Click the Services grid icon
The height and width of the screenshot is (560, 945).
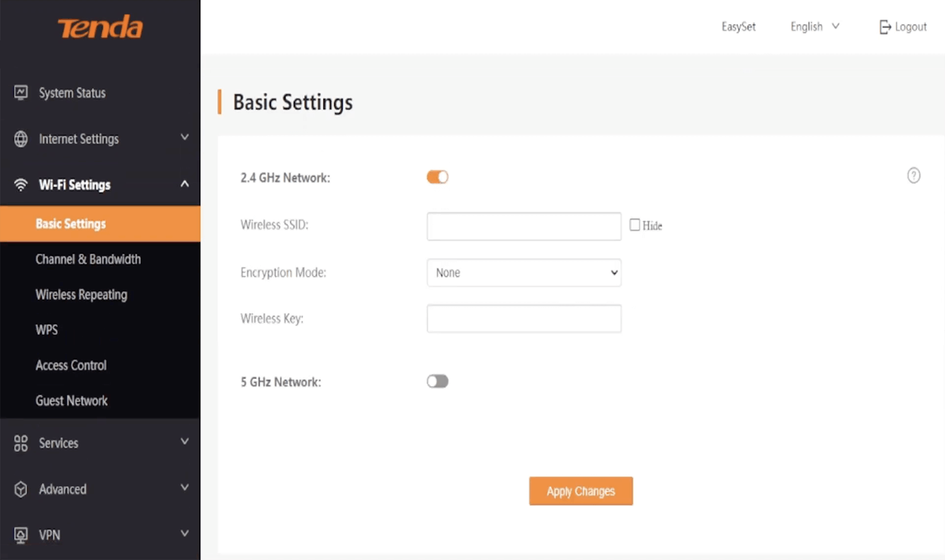pos(21,443)
